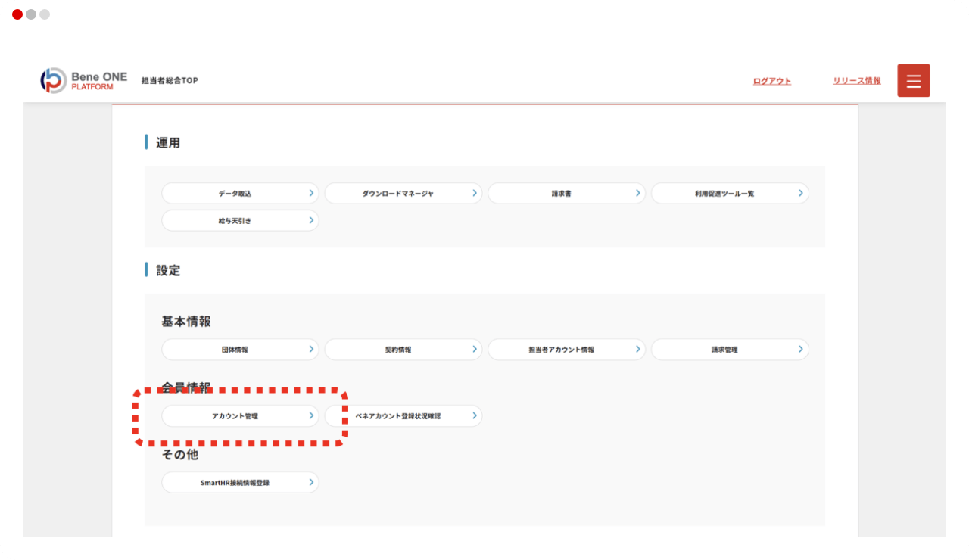This screenshot has width=969, height=560.
Task: Click the chevron on 給与天引き
Action: click(311, 221)
